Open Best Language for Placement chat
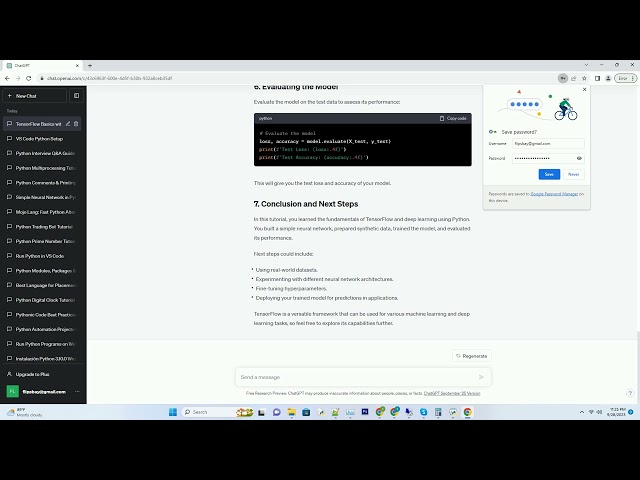Viewport: 640px width, 480px height. coord(42,285)
